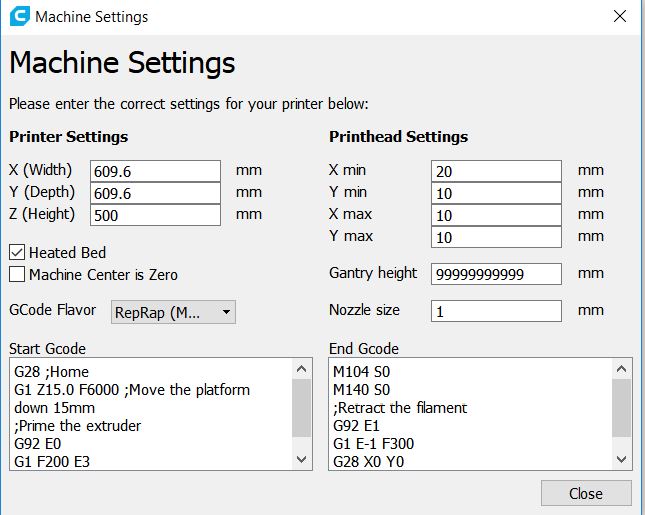Click the X min printhead field
The image size is (645, 515).
coord(496,171)
